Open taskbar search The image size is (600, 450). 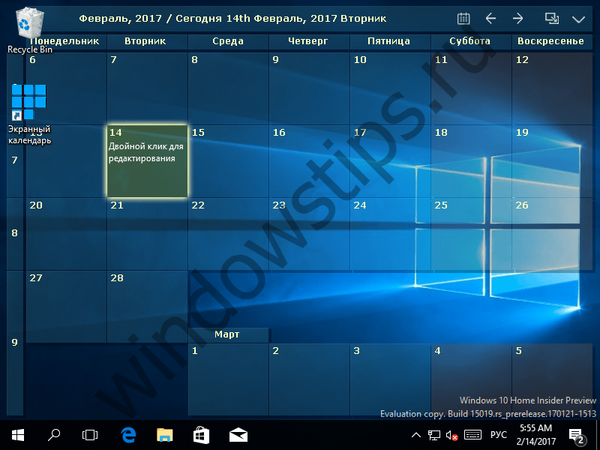pyautogui.click(x=54, y=435)
